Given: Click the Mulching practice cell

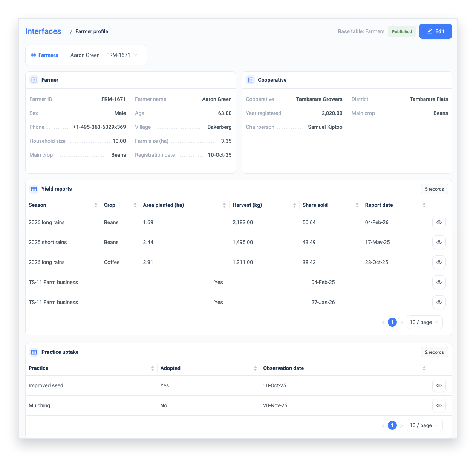Looking at the screenshot, I should [40, 405].
